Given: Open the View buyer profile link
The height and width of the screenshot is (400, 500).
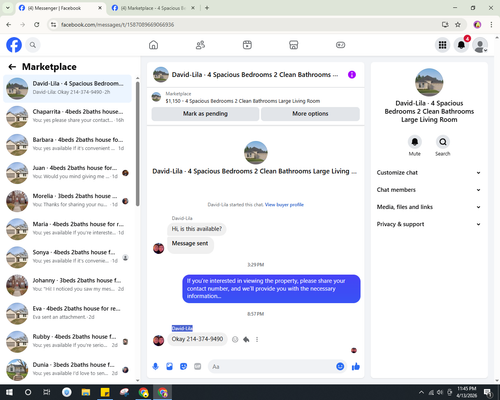Looking at the screenshot, I should tap(284, 205).
